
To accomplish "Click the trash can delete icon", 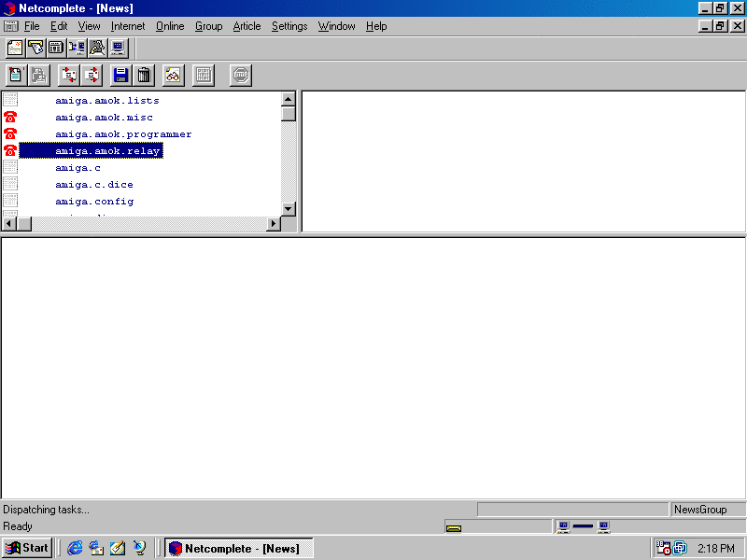I will [144, 76].
